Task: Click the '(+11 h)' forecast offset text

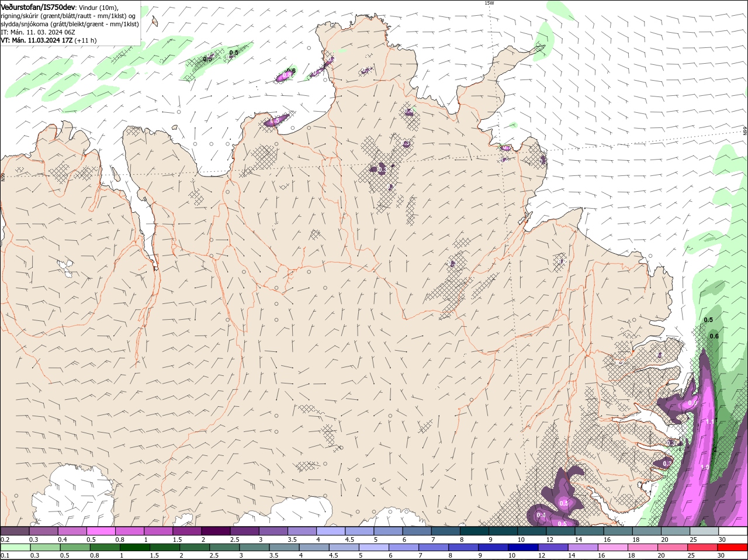Action: point(85,40)
